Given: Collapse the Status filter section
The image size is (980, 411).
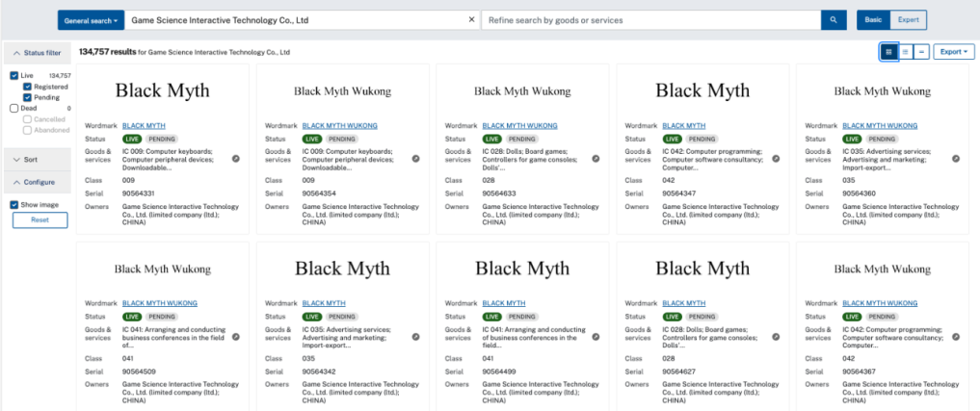Looking at the screenshot, I should point(38,53).
